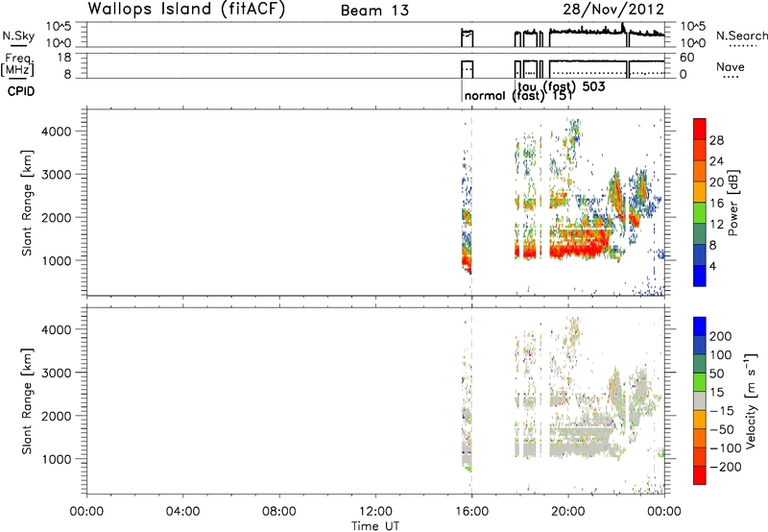
Task: Click the "-15" value on velocity colorbar
Action: 722,411
